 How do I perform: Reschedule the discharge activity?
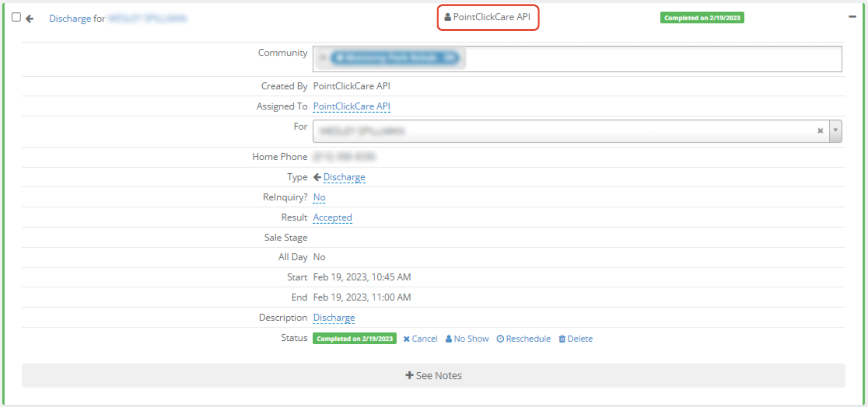[528, 339]
